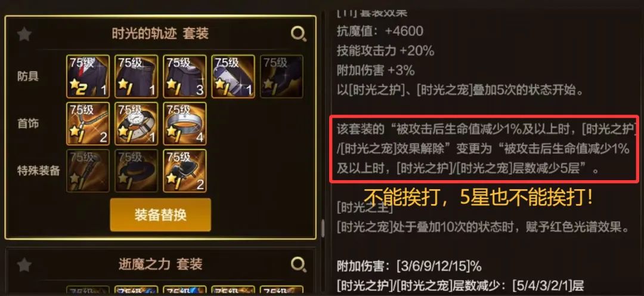The width and height of the screenshot is (644, 296).
Task: Open magnifier search for 逝魔之力 套装
Action: [299, 265]
